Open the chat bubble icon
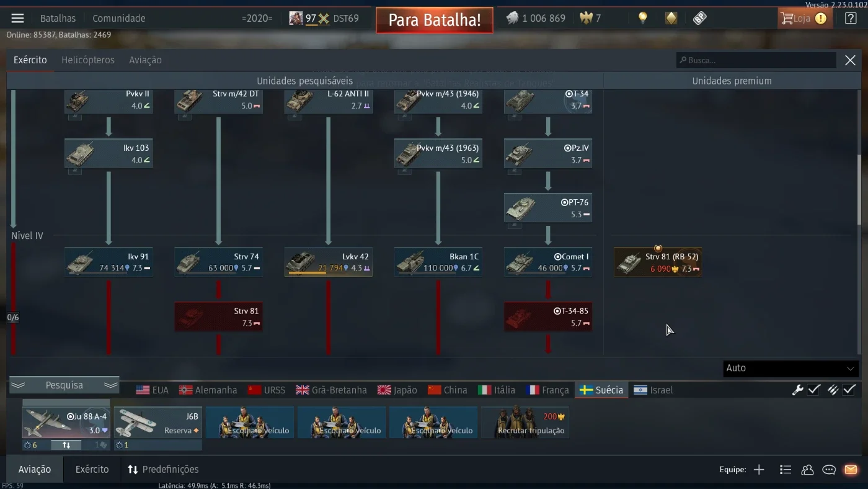The image size is (868, 489). point(829,470)
